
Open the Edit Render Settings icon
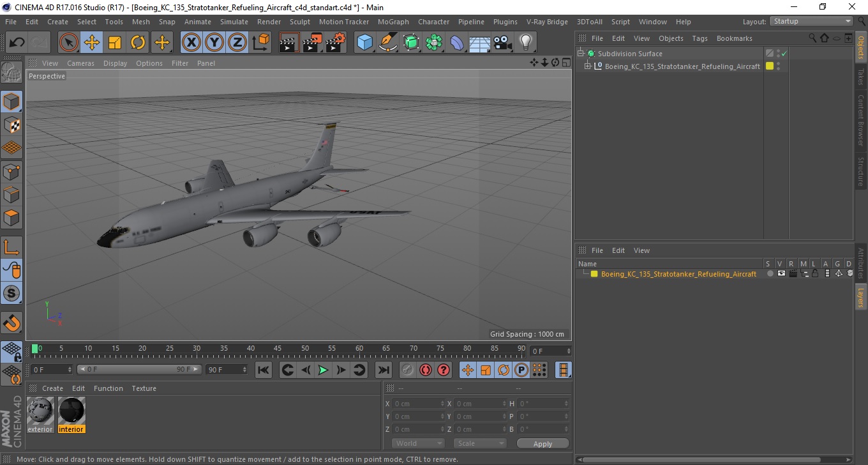[336, 43]
